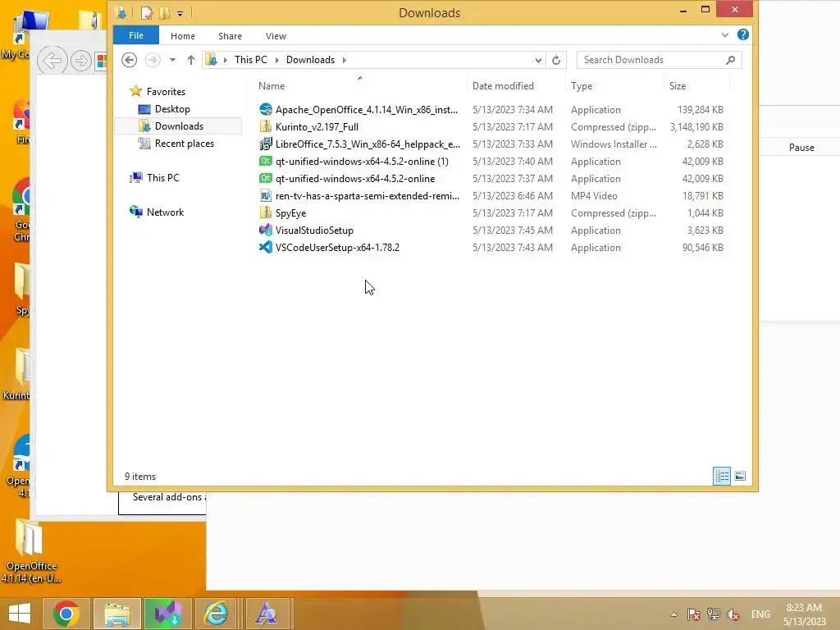Open Explorer help question mark icon
The image size is (840, 630).
click(x=742, y=34)
